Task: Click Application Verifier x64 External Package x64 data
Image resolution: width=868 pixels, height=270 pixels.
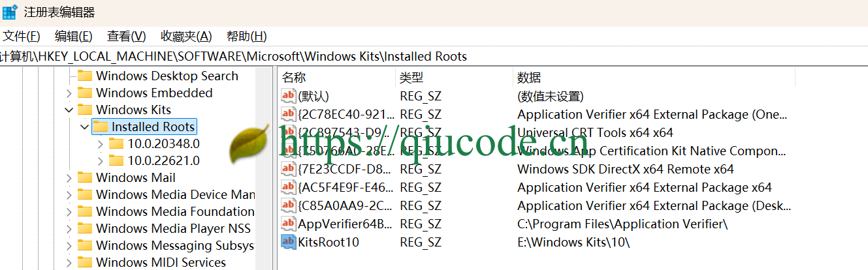Action: (645, 187)
